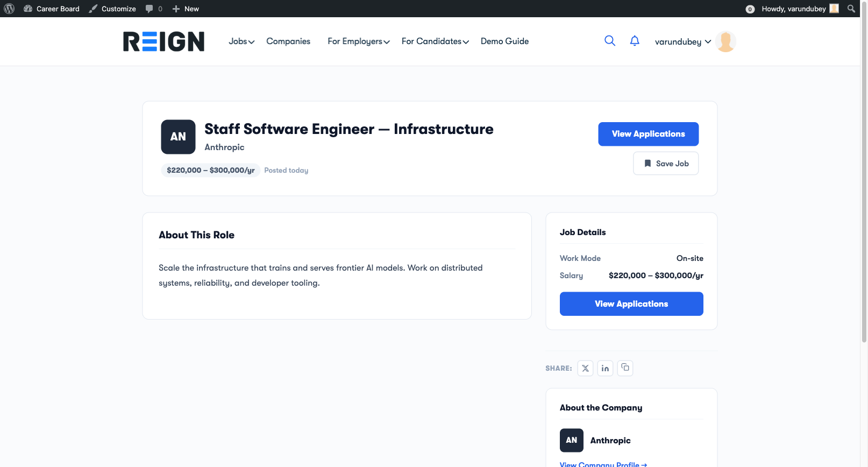This screenshot has width=868, height=467.
Task: Click the blue site search icon
Action: click(610, 41)
